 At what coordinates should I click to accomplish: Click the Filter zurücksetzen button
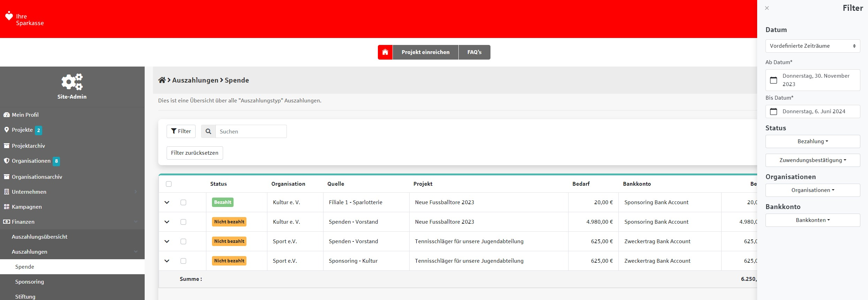tap(195, 153)
